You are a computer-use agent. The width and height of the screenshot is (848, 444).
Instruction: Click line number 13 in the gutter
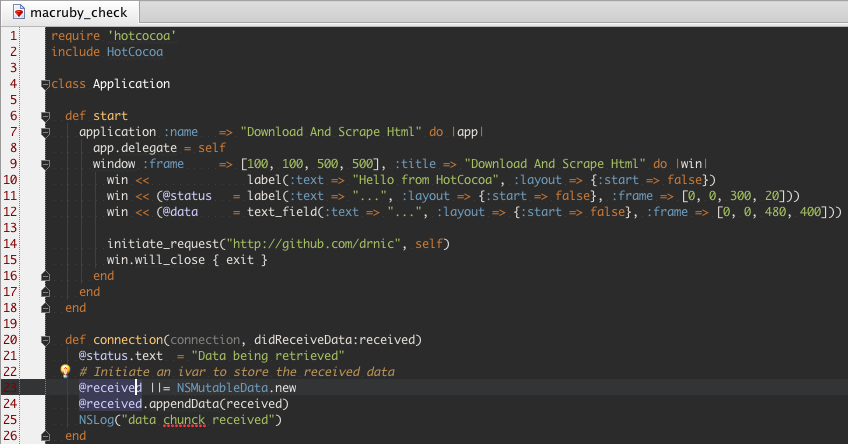pyautogui.click(x=10, y=228)
